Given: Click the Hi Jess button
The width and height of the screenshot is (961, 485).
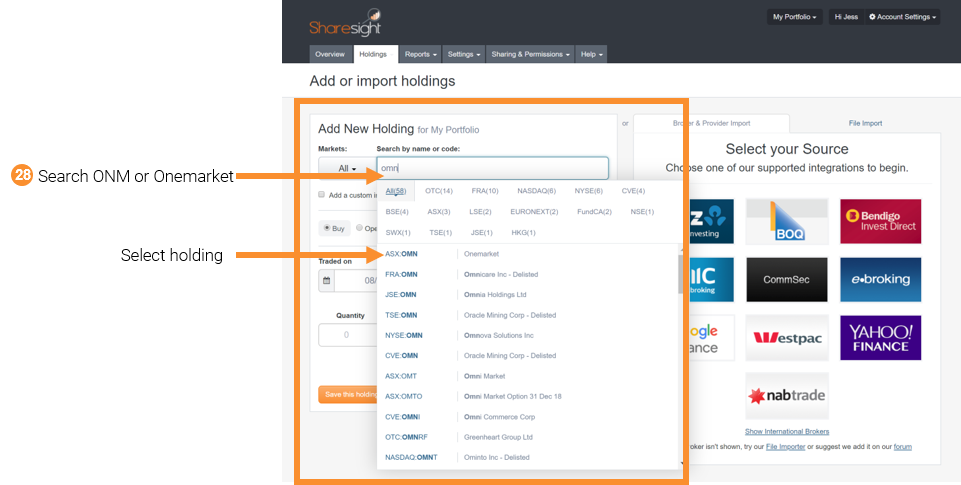Looking at the screenshot, I should coord(846,17).
